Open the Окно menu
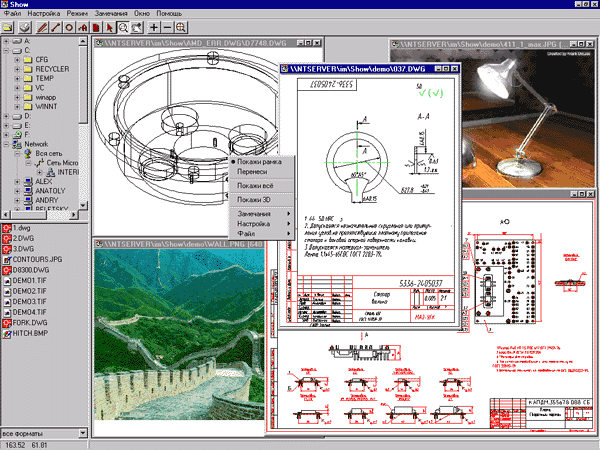This screenshot has height=450, width=600. coord(142,13)
